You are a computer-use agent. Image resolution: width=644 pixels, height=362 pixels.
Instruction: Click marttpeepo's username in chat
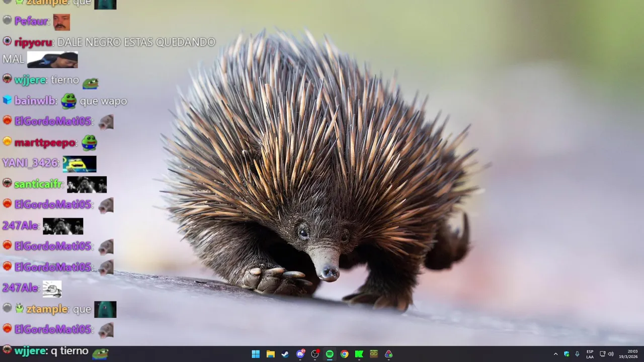tap(45, 143)
